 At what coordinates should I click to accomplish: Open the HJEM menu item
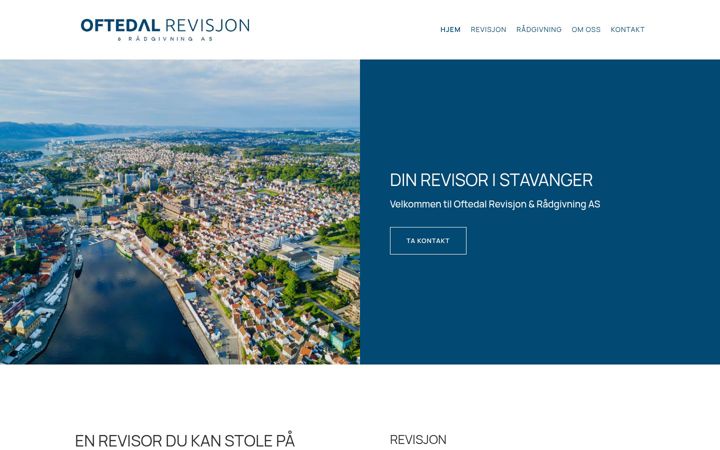pos(450,29)
